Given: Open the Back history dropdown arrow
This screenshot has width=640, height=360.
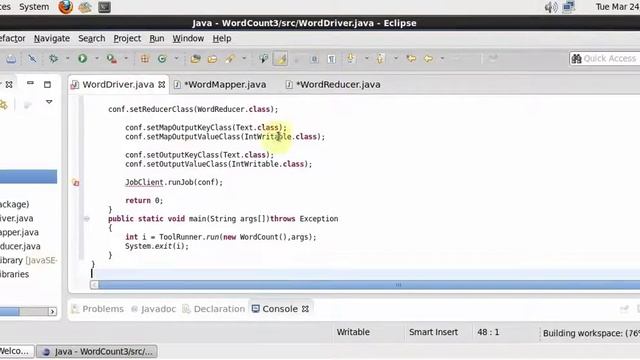Looking at the screenshot, I should (442, 58).
